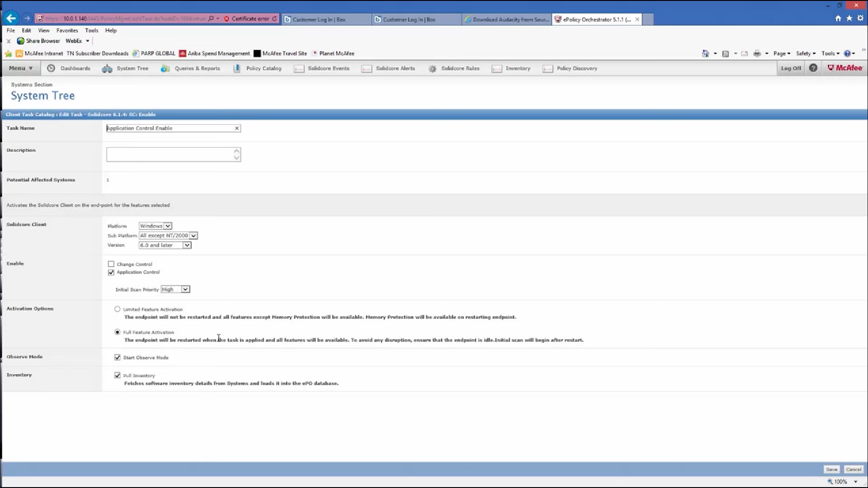Click the Dashboards clock icon
This screenshot has height=488, width=868.
point(51,68)
